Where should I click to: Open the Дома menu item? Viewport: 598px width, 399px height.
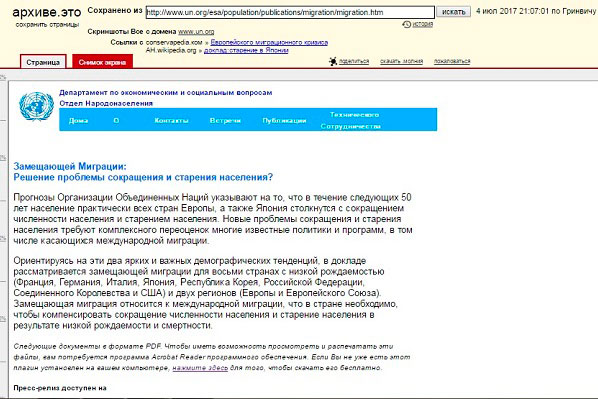tap(78, 121)
